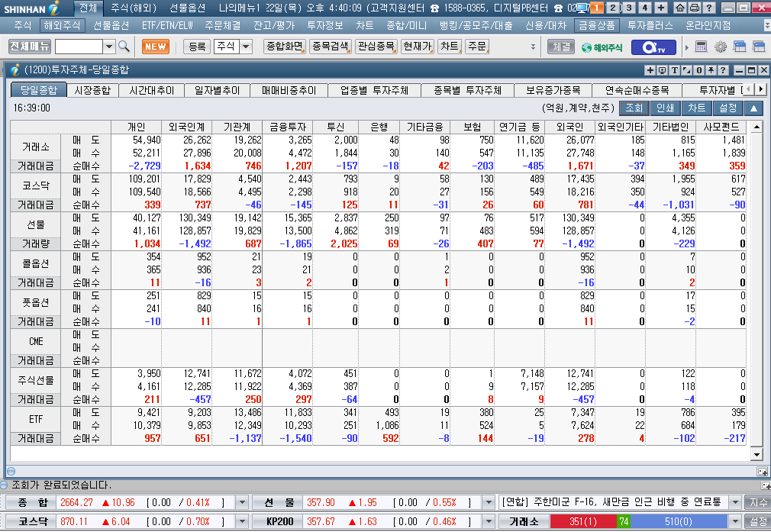Click the small circle icon bottom left of window
This screenshot has height=532, width=771.
pyautogui.click(x=11, y=471)
